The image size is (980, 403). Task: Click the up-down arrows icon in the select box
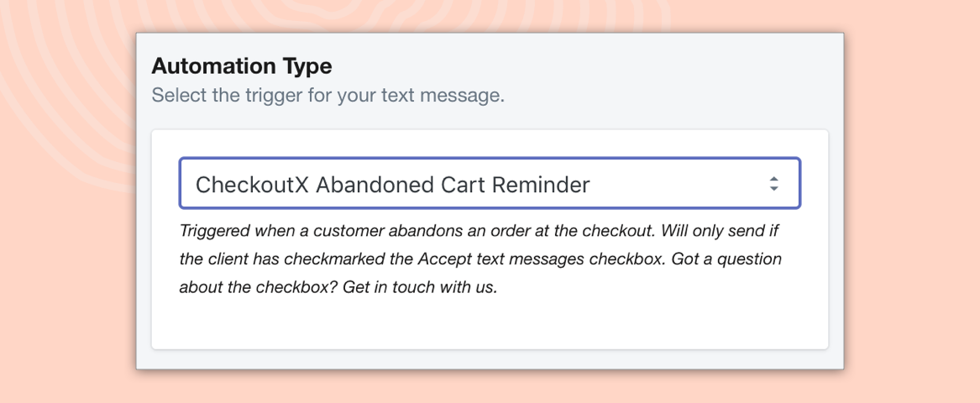tap(773, 184)
